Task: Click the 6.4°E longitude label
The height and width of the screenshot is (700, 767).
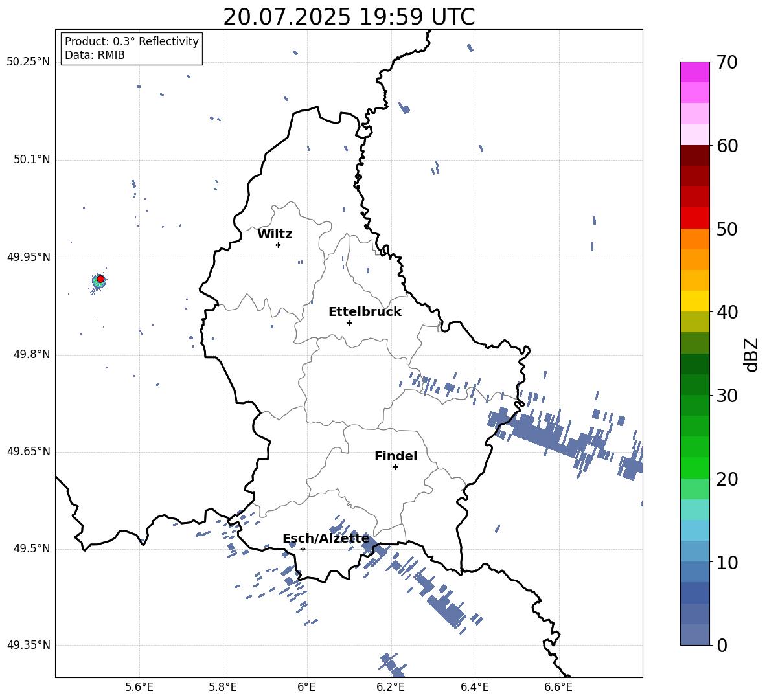Action: [x=474, y=687]
